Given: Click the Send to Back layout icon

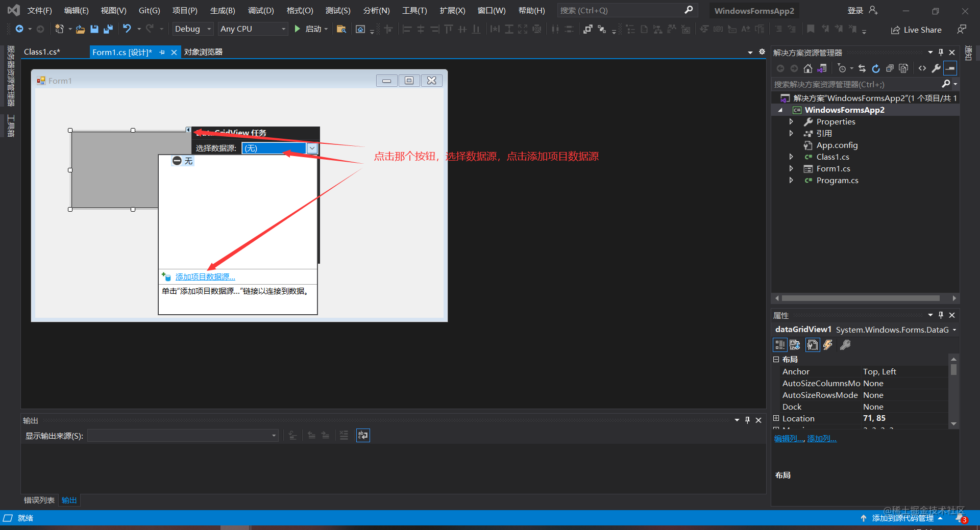Looking at the screenshot, I should (x=602, y=29).
